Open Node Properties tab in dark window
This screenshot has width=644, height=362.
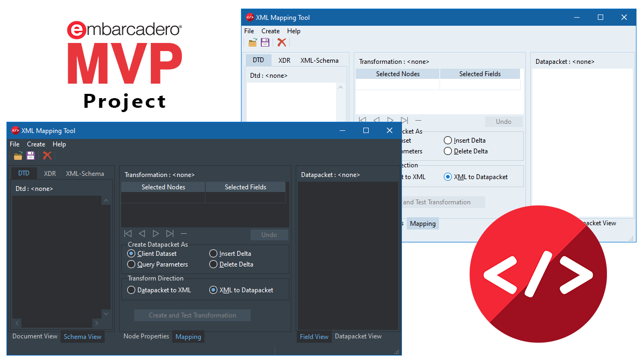coord(146,336)
